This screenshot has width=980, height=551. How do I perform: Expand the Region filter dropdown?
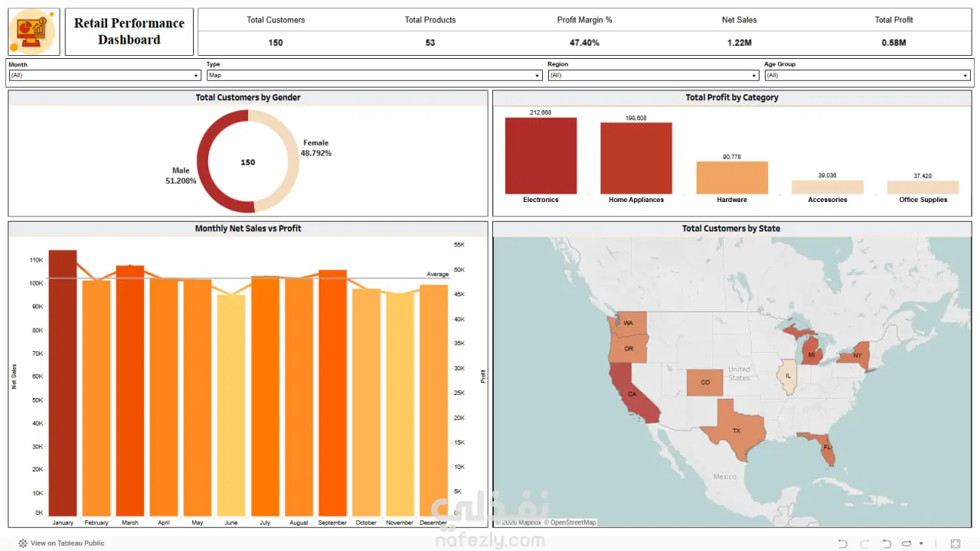(653, 76)
